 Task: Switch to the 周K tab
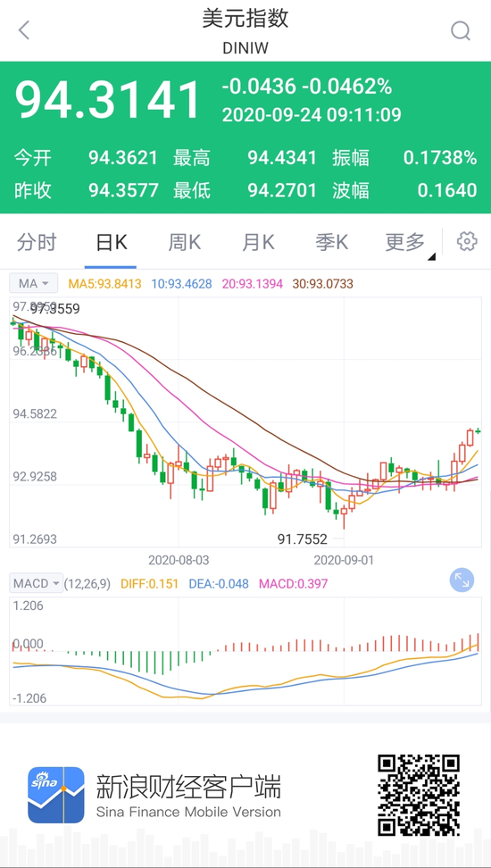pos(184,243)
